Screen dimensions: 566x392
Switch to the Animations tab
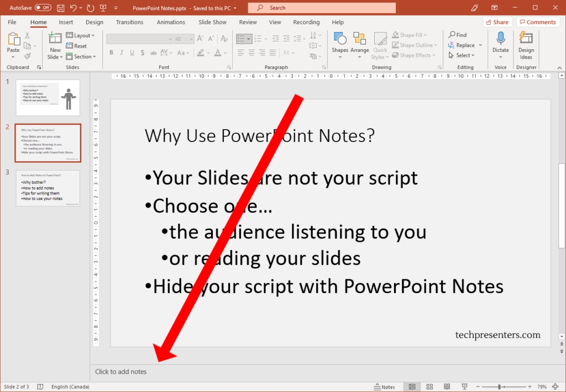[x=171, y=22]
